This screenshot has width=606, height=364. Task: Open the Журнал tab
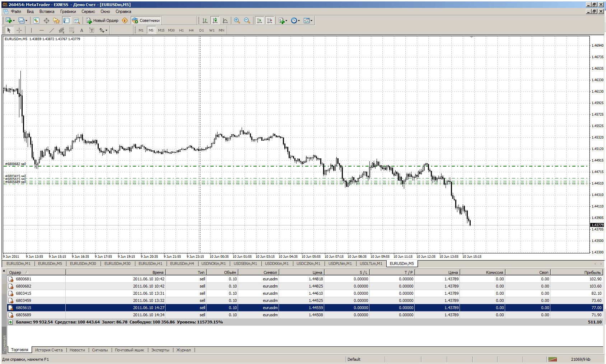coord(183,350)
